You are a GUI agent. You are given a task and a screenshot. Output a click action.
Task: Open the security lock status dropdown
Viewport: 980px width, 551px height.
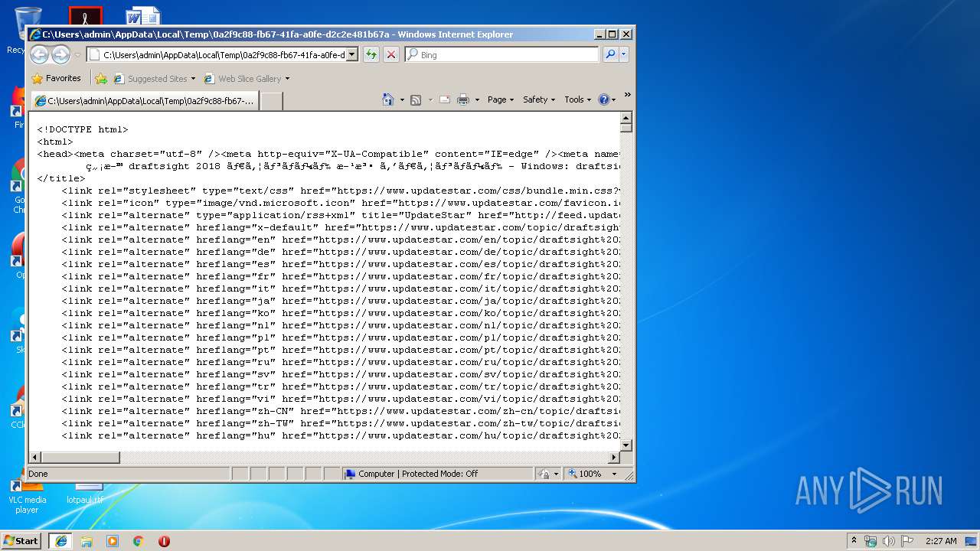548,474
